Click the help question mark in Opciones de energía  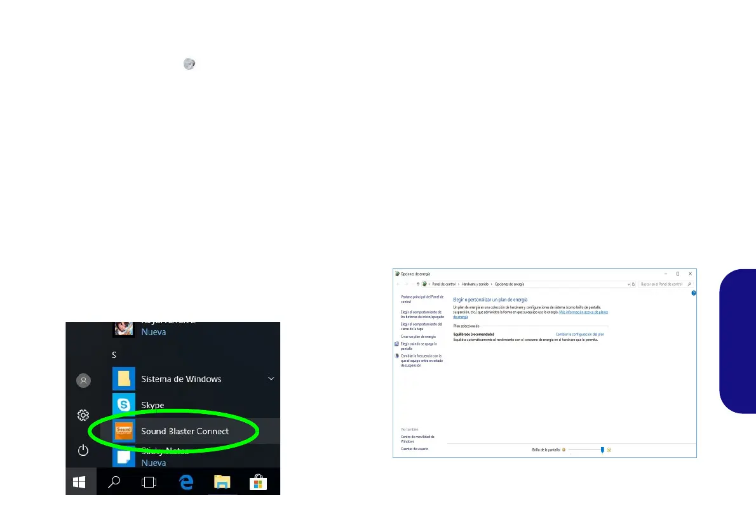[x=693, y=293]
